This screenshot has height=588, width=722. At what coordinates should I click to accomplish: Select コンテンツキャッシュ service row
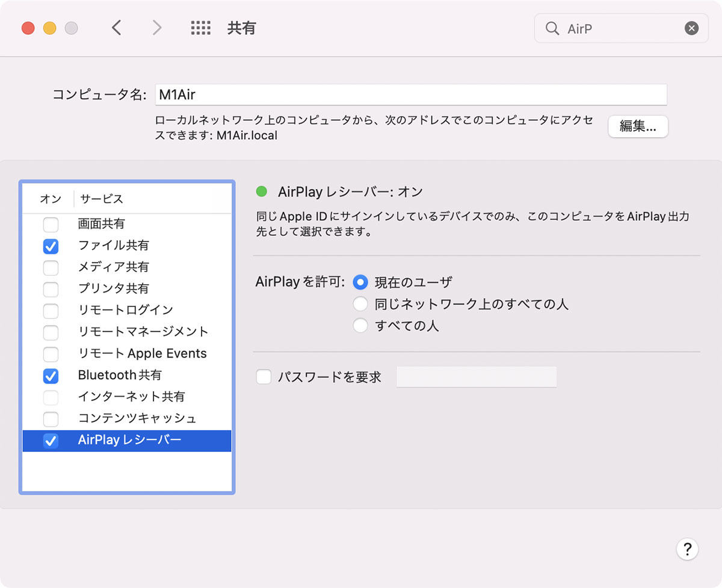[127, 418]
